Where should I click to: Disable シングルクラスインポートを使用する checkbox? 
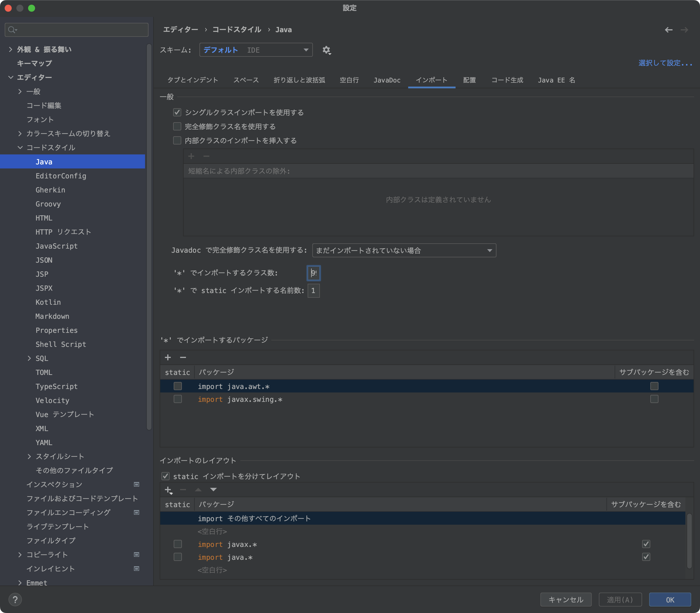click(177, 112)
